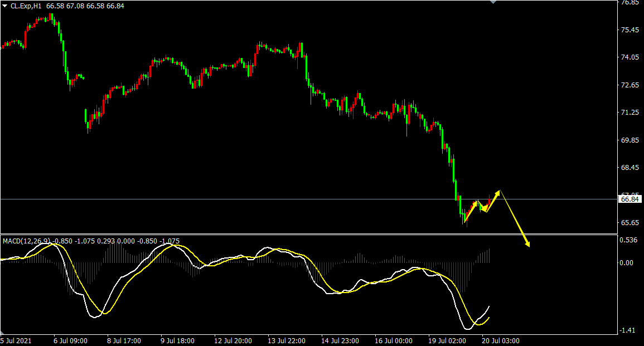Click the 65.65 price axis label
644x346 pixels.
click(x=630, y=222)
